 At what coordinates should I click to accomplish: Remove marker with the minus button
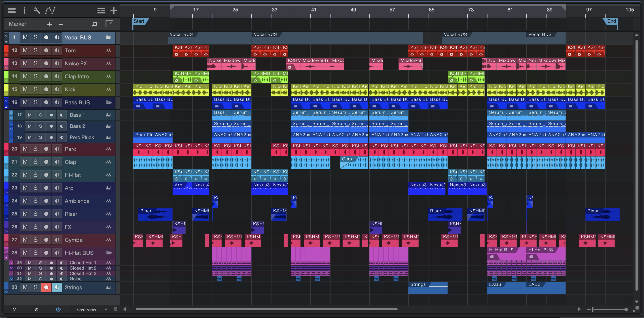61,24
